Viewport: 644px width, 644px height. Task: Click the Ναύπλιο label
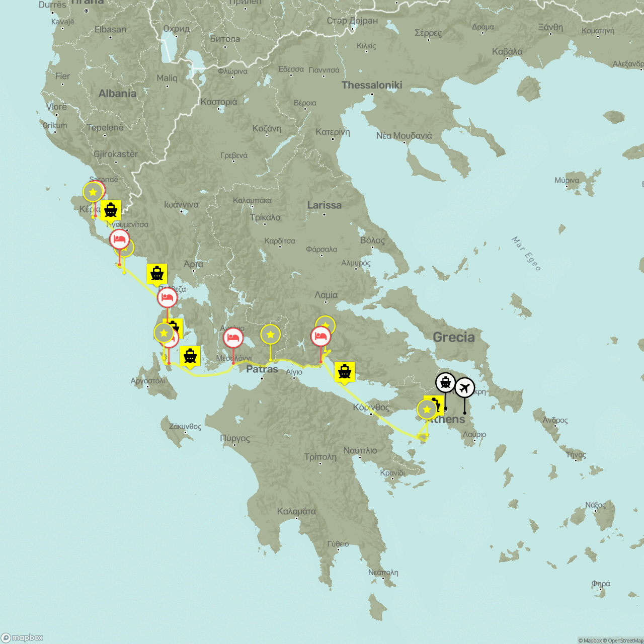click(360, 450)
